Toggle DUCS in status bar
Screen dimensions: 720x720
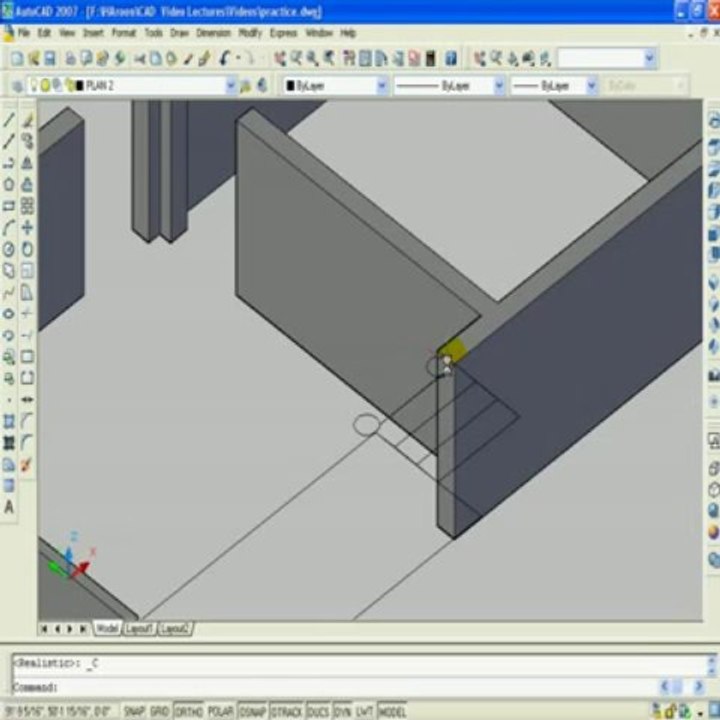318,712
